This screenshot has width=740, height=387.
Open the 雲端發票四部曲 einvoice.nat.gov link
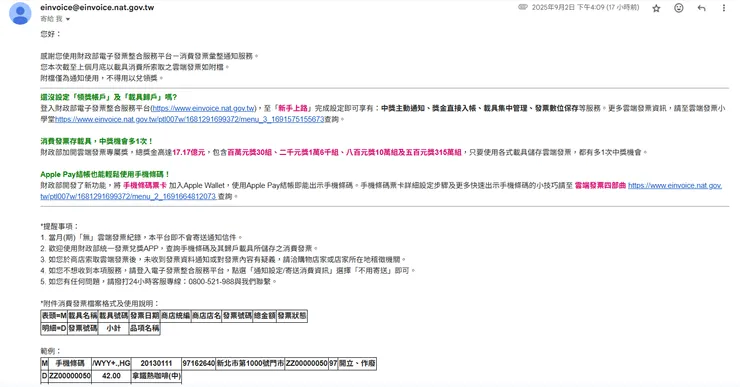coord(674,185)
